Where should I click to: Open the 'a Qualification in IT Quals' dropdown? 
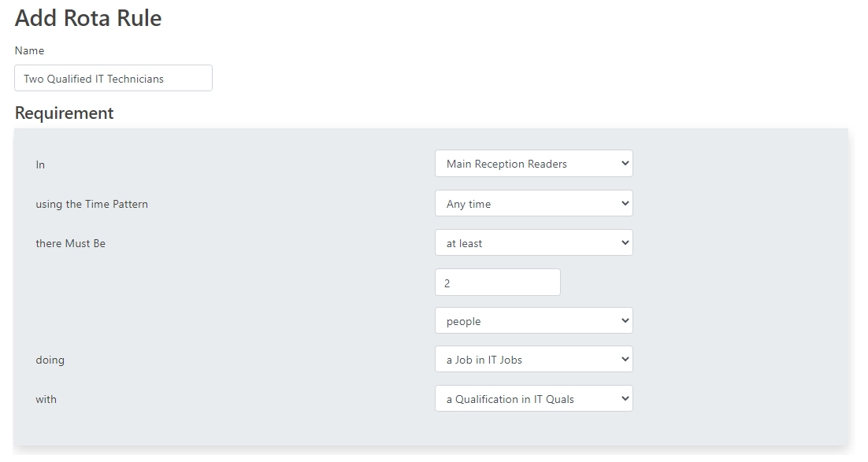click(x=534, y=399)
